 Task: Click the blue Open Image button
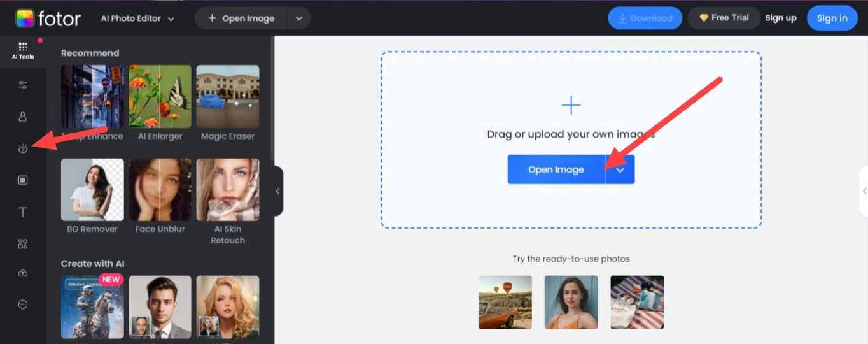[556, 170]
